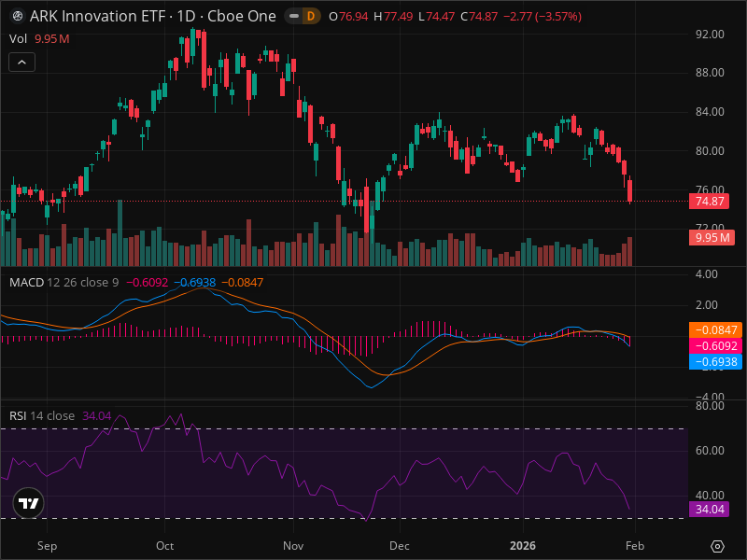The height and width of the screenshot is (560, 747).
Task: Open chart settings gear icon at bottom right
Action: pos(717,546)
